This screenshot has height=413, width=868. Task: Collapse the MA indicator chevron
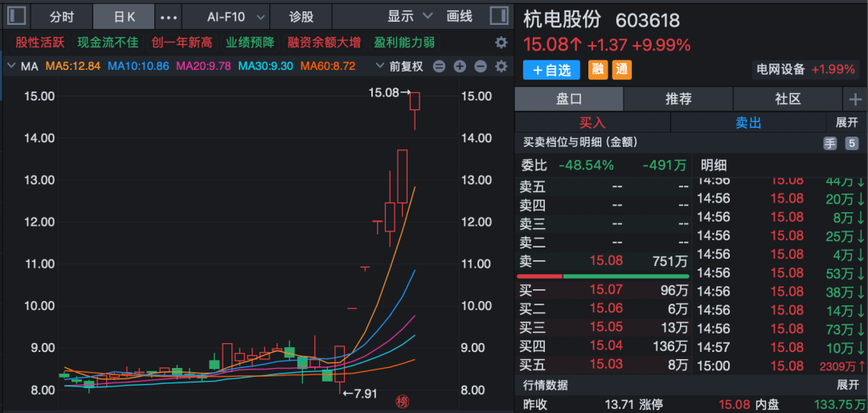tap(10, 67)
